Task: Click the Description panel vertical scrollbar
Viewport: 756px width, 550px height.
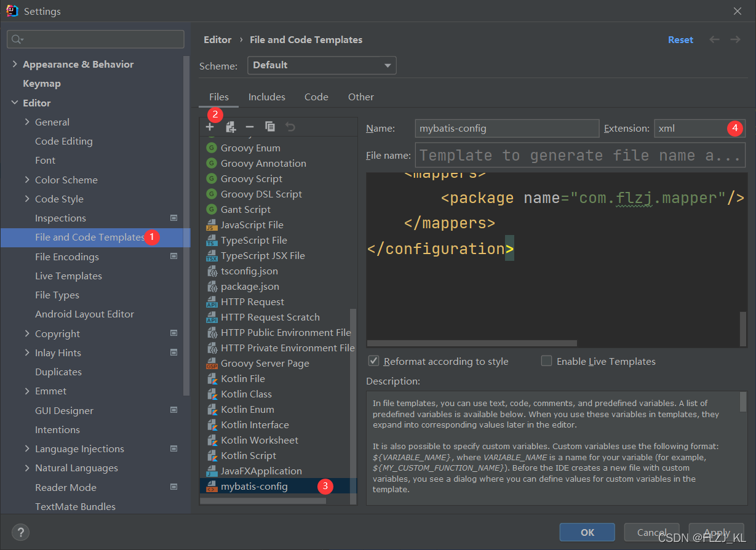Action: [743, 402]
